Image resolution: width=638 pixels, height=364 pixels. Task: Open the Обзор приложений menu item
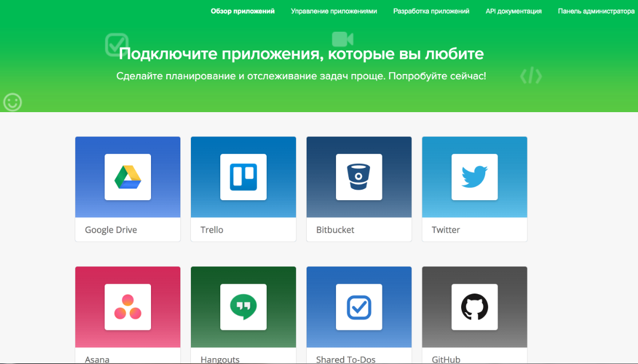(x=243, y=11)
